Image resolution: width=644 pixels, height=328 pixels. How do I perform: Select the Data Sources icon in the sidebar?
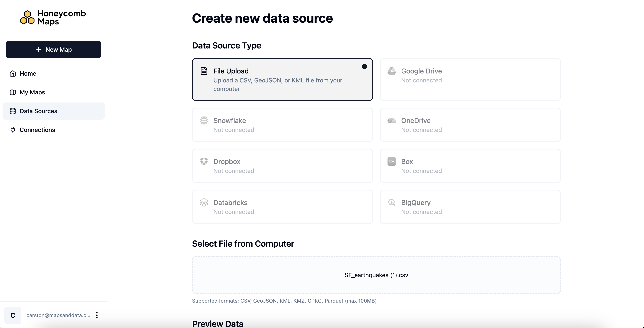coord(13,111)
